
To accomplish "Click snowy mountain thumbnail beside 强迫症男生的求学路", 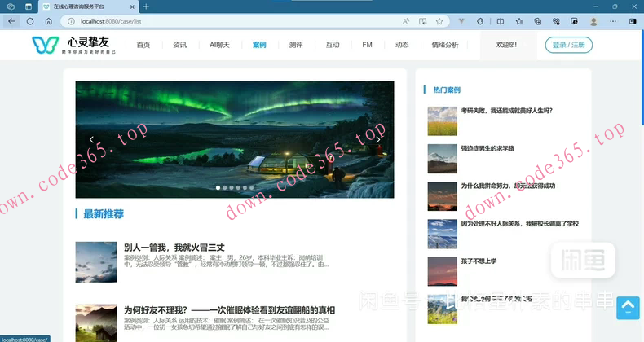I will [443, 159].
